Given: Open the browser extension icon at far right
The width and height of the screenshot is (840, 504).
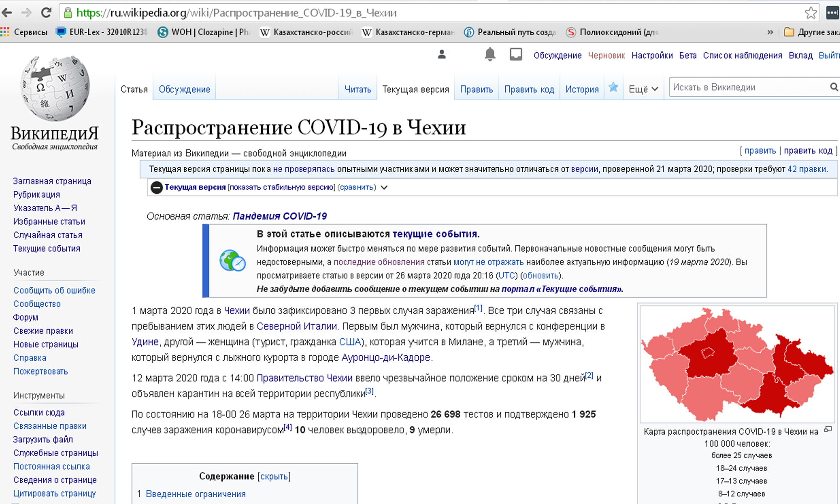Looking at the screenshot, I should click(832, 13).
